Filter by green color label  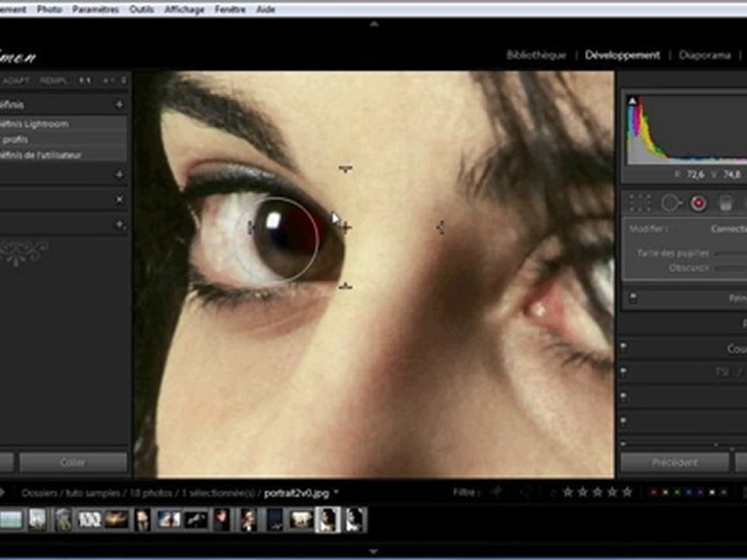tap(677, 492)
